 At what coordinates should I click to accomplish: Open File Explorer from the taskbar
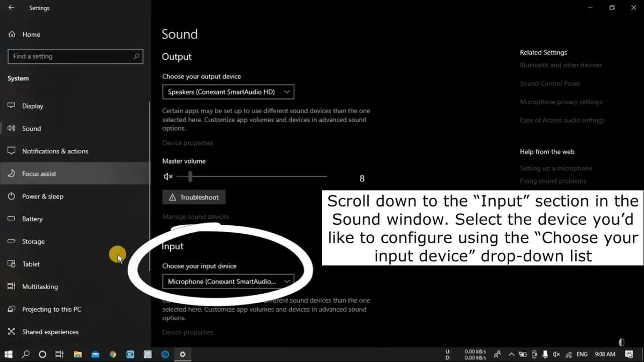point(78,354)
